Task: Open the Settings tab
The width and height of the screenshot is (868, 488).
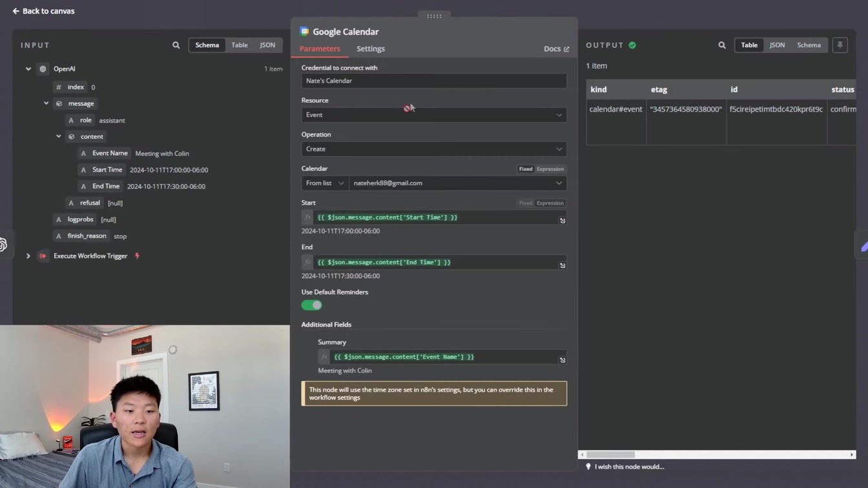Action: pos(371,49)
